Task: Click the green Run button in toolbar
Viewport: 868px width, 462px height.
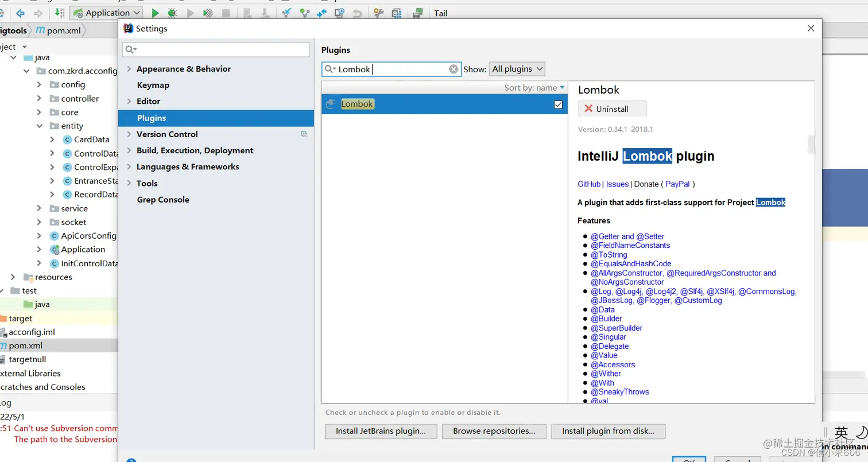Action: (x=155, y=13)
